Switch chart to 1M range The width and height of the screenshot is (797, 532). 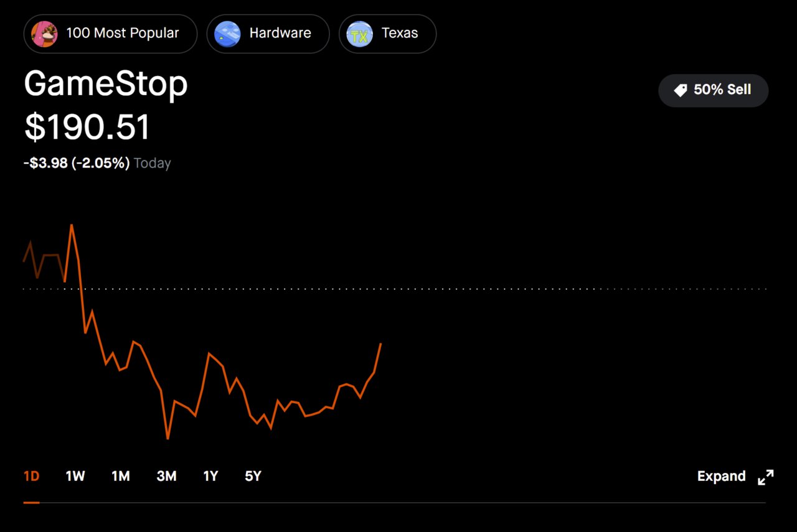(121, 477)
